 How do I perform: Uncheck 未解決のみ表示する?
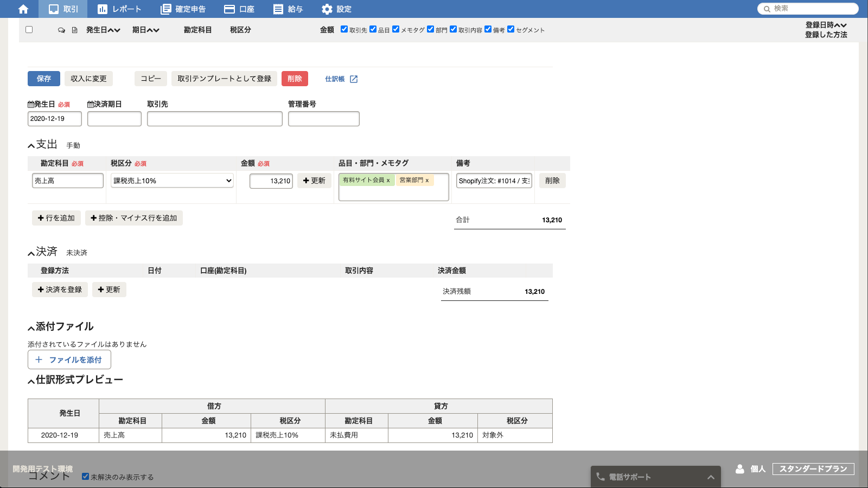point(85,477)
